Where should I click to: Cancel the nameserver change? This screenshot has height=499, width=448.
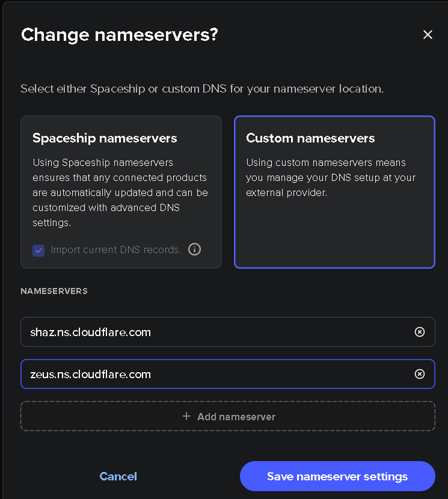point(118,476)
